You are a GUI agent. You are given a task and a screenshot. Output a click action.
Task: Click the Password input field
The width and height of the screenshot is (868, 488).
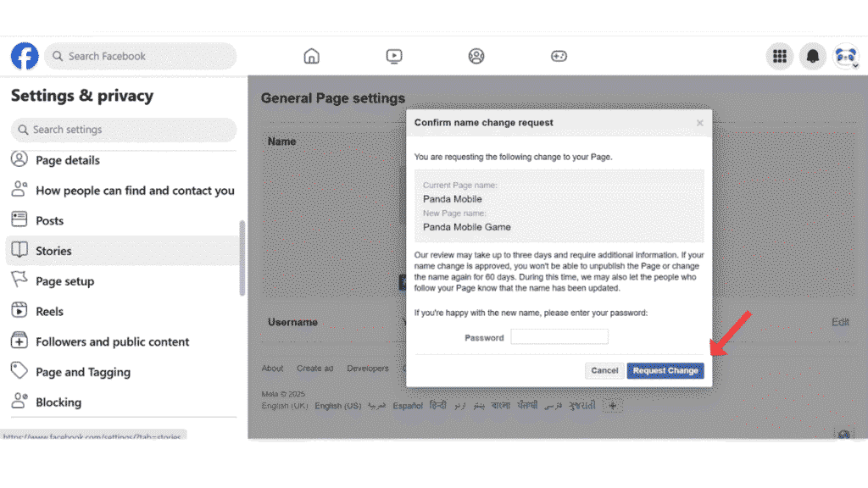click(x=559, y=337)
